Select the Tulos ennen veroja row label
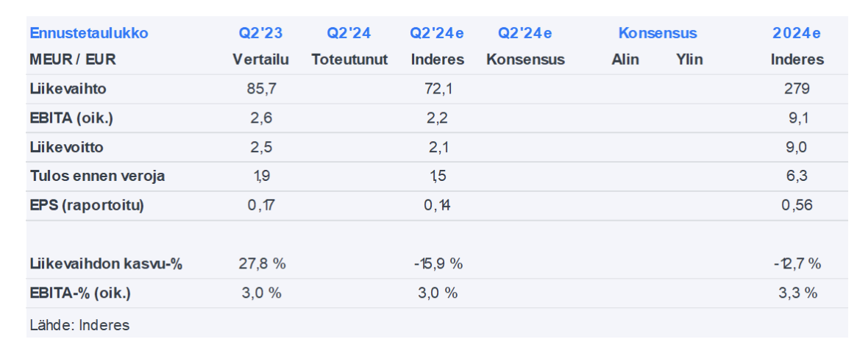This screenshot has width=868, height=353. pyautogui.click(x=97, y=176)
